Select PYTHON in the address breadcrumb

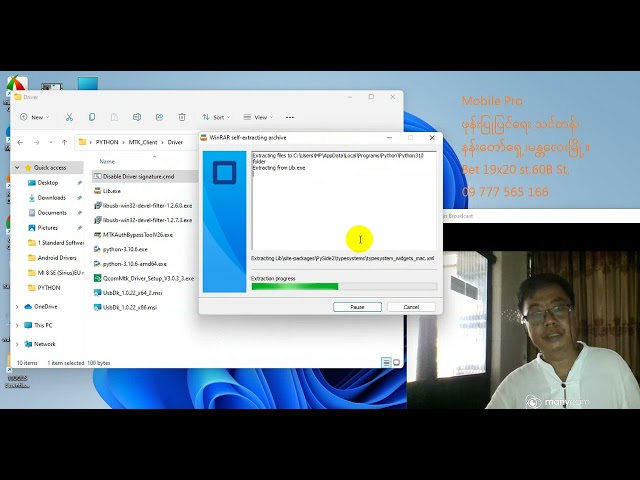(x=107, y=142)
